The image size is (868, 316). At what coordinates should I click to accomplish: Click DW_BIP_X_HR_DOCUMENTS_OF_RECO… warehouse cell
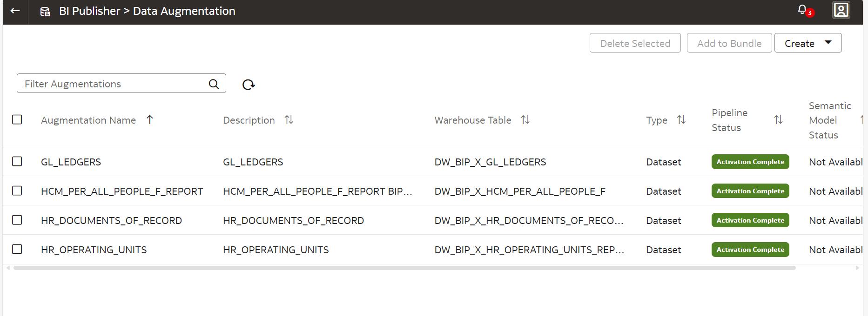tap(529, 221)
